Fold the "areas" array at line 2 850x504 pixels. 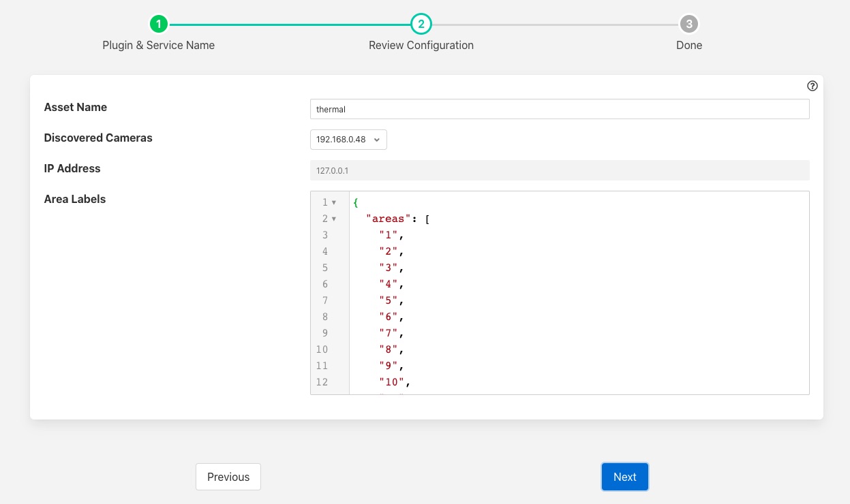334,219
